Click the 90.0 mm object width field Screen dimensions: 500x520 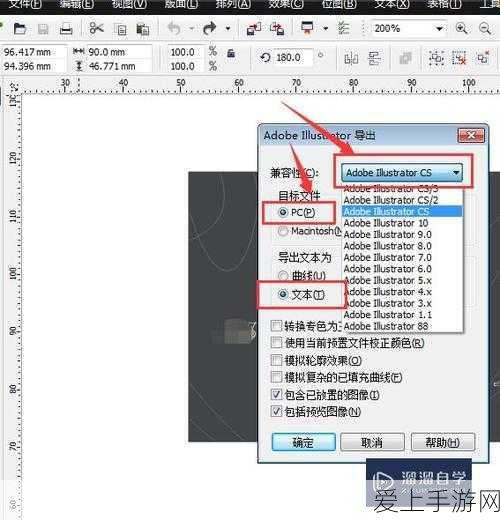pyautogui.click(x=119, y=52)
